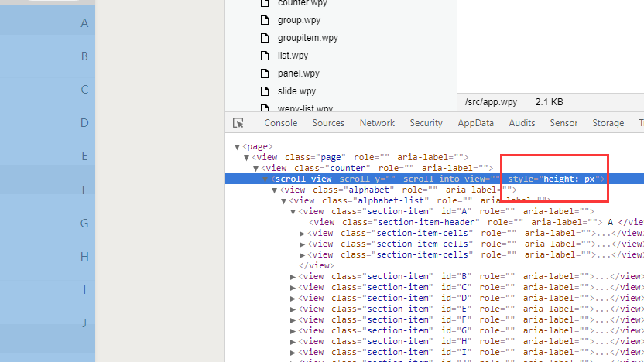Switch to the Storage tab
The image size is (644, 362).
(x=608, y=123)
